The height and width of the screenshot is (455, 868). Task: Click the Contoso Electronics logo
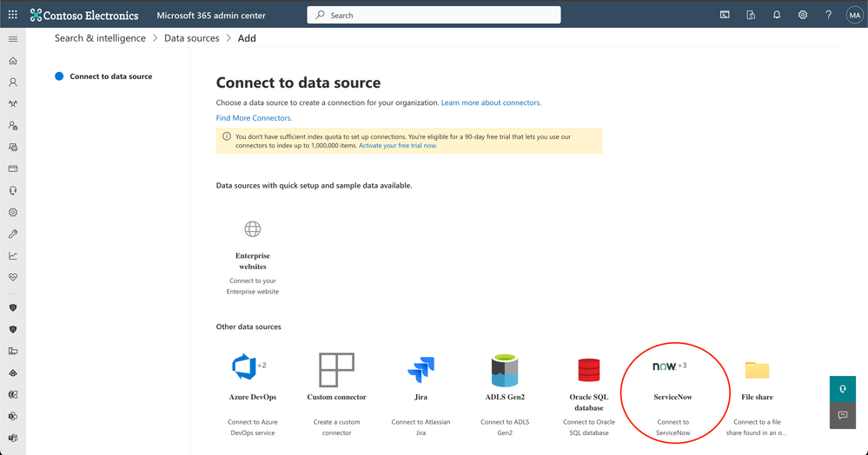[84, 16]
